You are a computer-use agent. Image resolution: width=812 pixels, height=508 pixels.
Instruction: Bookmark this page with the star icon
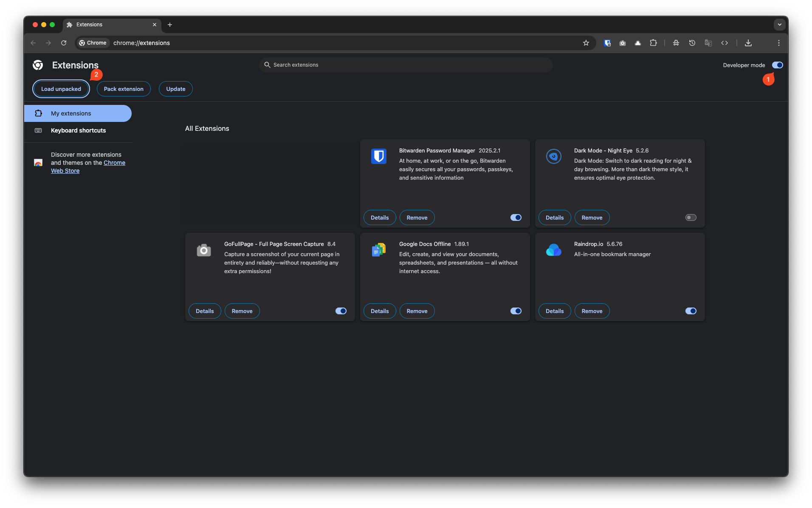coord(586,43)
